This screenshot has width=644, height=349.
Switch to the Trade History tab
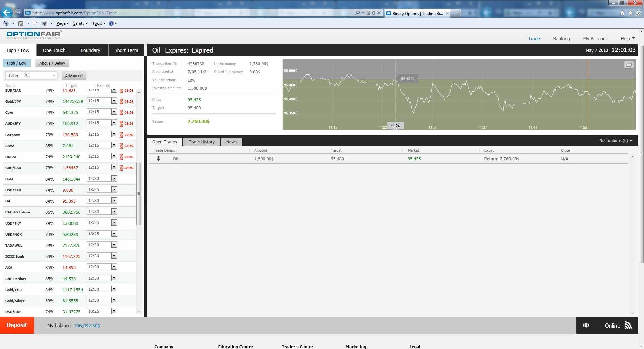pyautogui.click(x=201, y=142)
